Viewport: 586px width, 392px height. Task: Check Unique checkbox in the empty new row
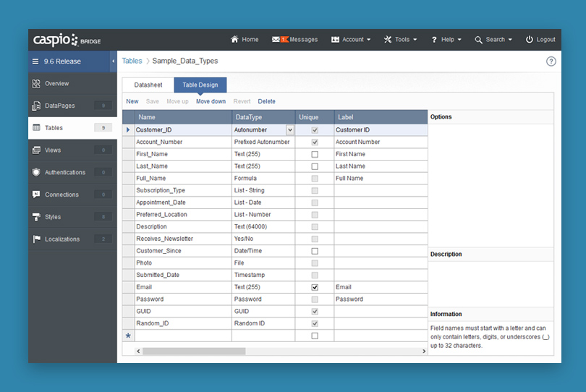315,336
